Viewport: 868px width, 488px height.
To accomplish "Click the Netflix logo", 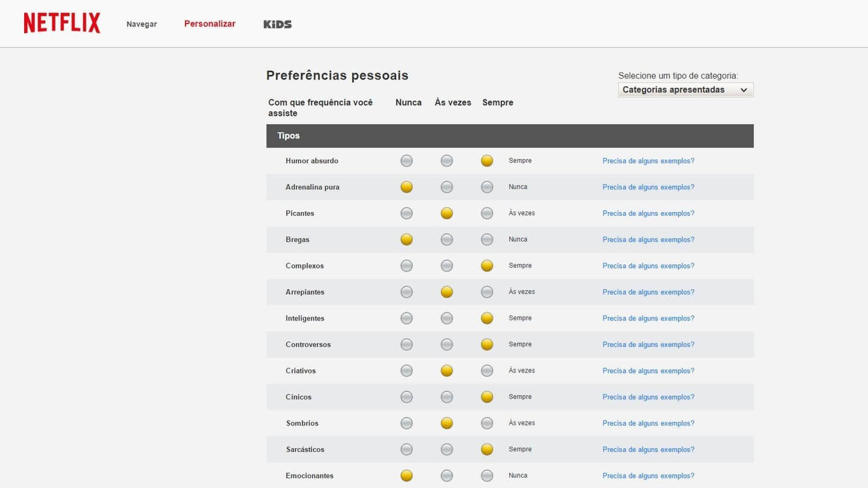I will (62, 23).
